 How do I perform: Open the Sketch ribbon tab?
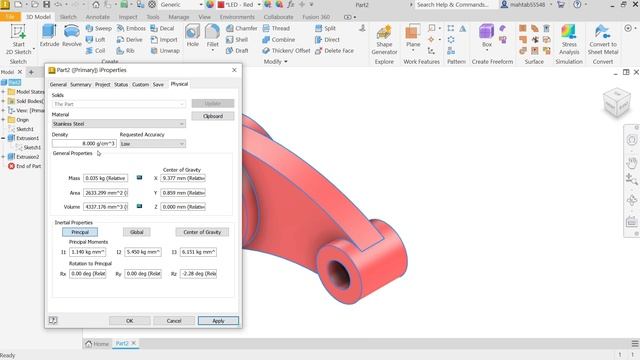68,17
